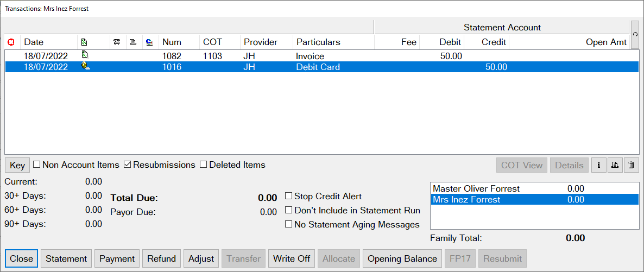Click the green document column header icon
The width and height of the screenshot is (644, 272).
pyautogui.click(x=84, y=42)
